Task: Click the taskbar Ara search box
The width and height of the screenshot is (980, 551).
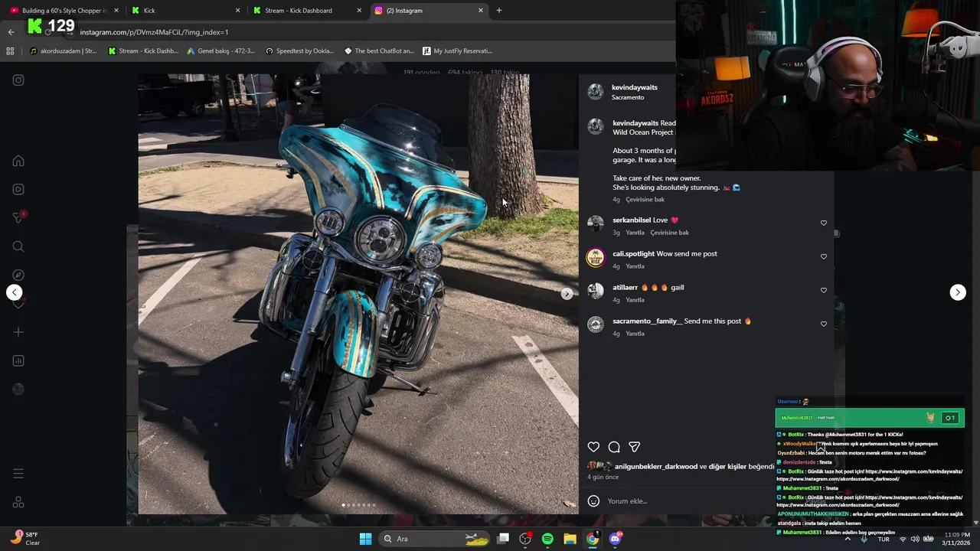Action: [x=435, y=539]
